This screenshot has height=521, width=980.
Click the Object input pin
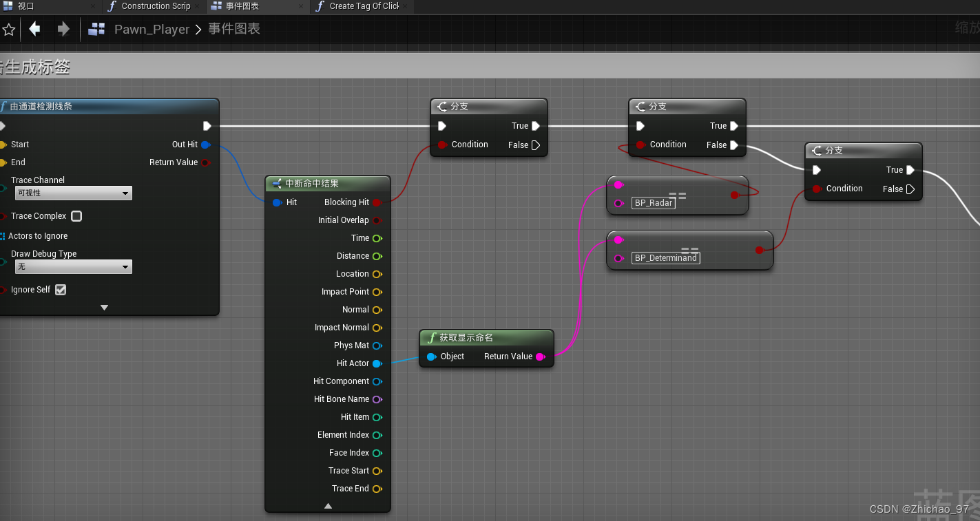coord(431,357)
